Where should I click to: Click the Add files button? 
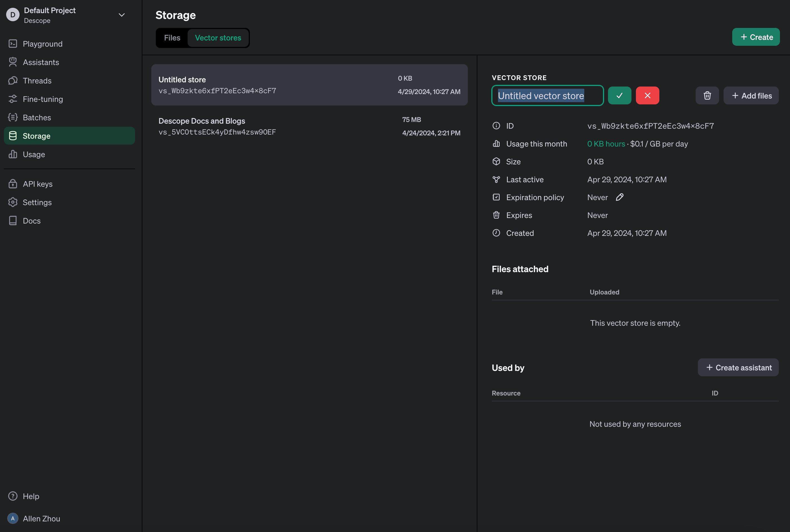[x=751, y=95]
